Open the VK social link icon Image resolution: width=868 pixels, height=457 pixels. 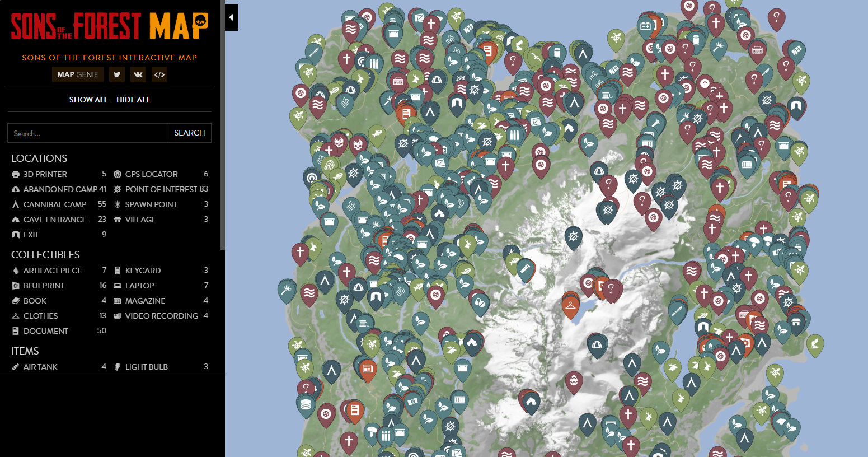tap(138, 74)
